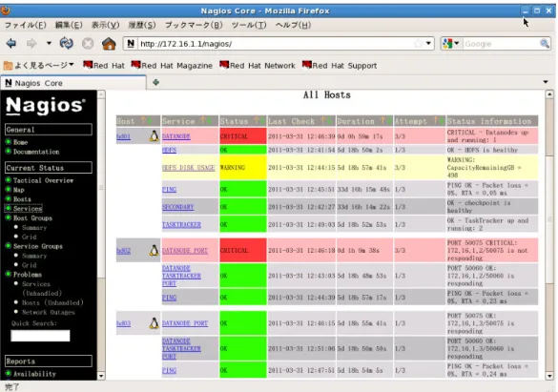Open Network Outages under Problems
Viewport: 558px width, 392px height.
pos(49,312)
